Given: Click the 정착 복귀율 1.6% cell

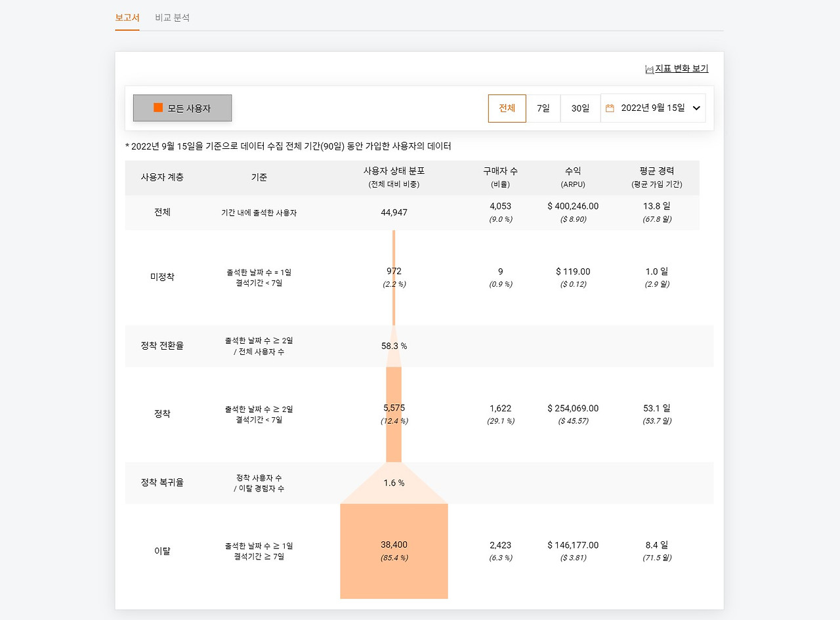Looking at the screenshot, I should click(x=394, y=483).
